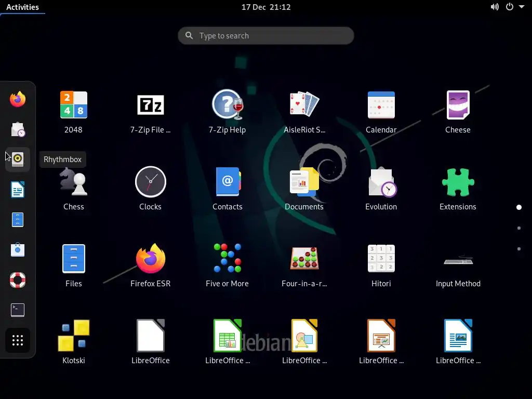Click the magnifier icon in search bar

pos(189,36)
